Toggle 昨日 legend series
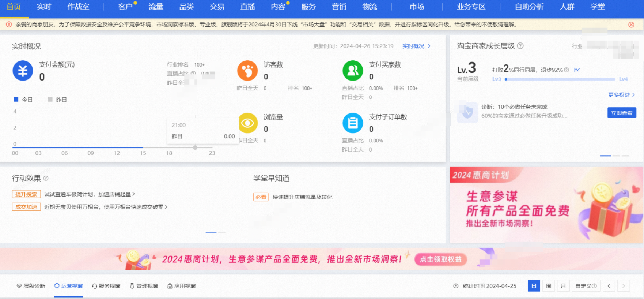 click(x=57, y=100)
